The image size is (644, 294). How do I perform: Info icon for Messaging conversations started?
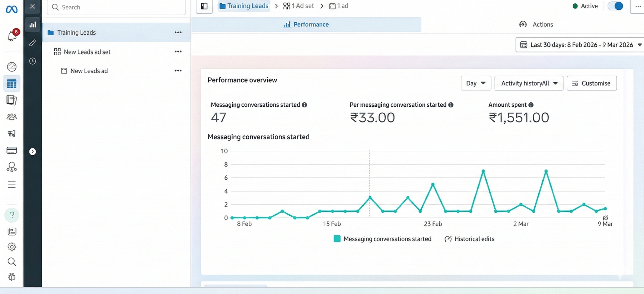click(304, 105)
